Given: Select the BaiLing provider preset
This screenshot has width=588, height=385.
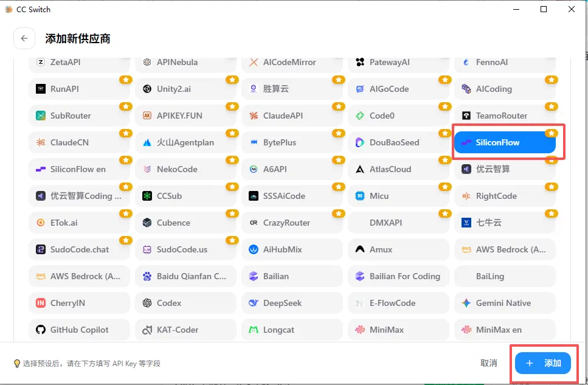Looking at the screenshot, I should [505, 276].
